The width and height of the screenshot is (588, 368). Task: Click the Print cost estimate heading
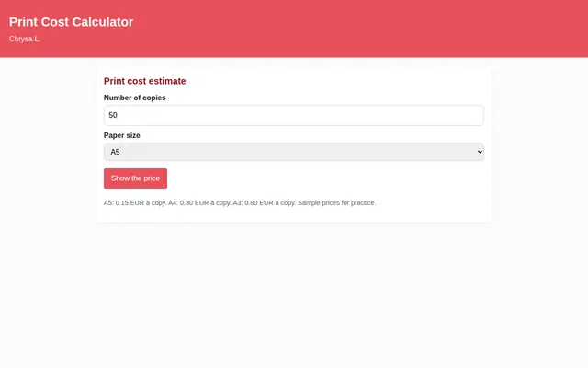pos(145,81)
